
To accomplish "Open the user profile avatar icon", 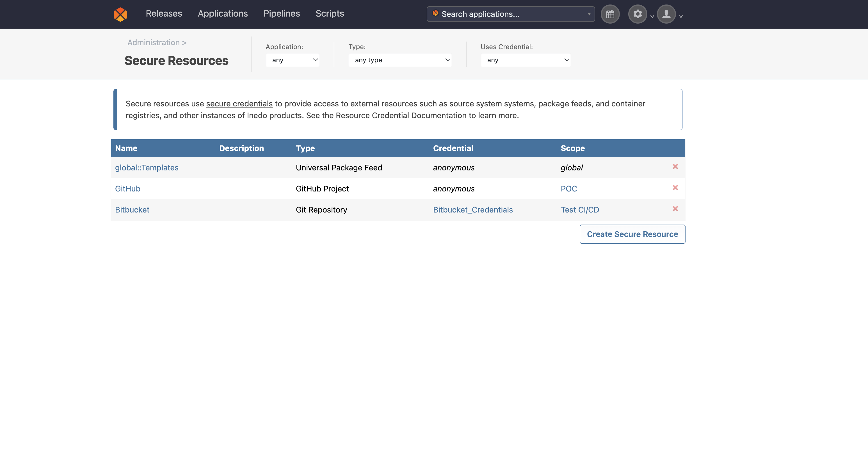I will 666,14.
